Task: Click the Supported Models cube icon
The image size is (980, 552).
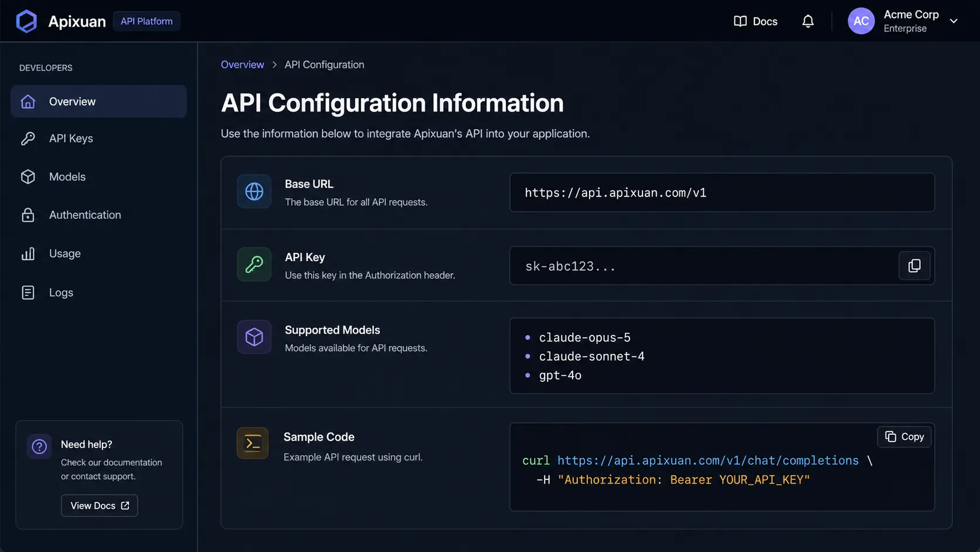Action: coord(254,337)
